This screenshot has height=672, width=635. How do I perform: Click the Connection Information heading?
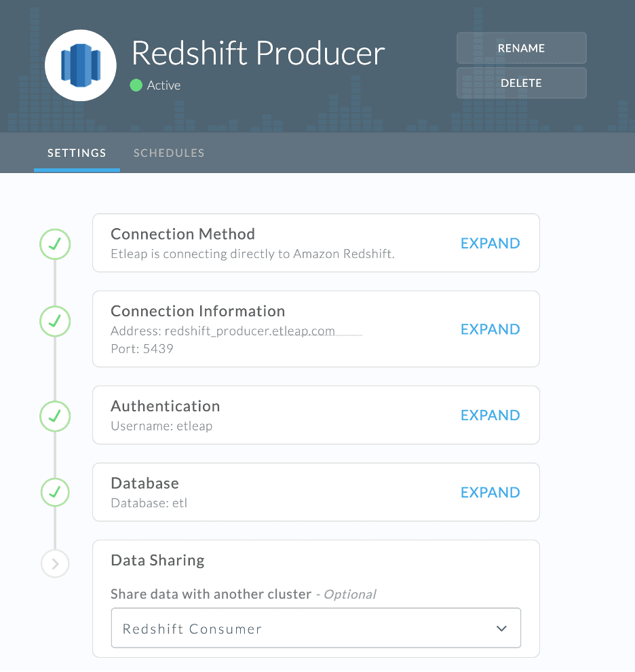pos(198,311)
